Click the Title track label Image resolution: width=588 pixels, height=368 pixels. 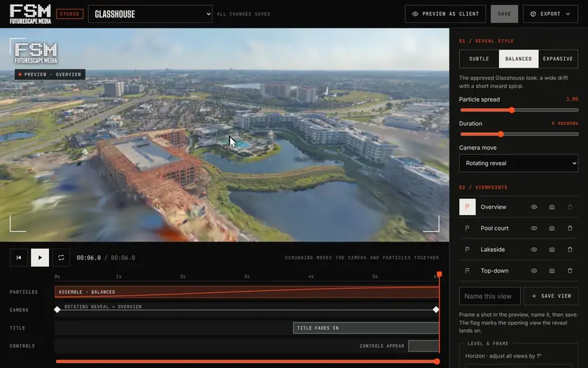(17, 328)
